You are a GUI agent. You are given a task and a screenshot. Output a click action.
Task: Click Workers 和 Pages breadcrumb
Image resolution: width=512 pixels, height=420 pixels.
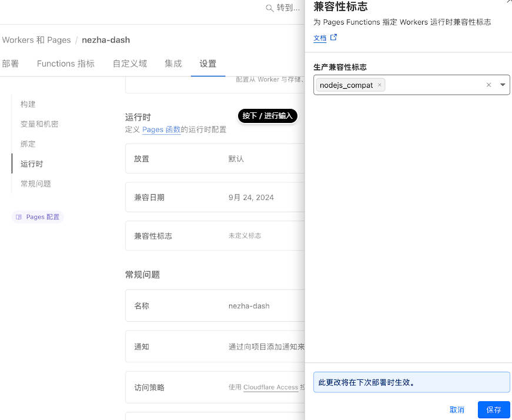[36, 40]
